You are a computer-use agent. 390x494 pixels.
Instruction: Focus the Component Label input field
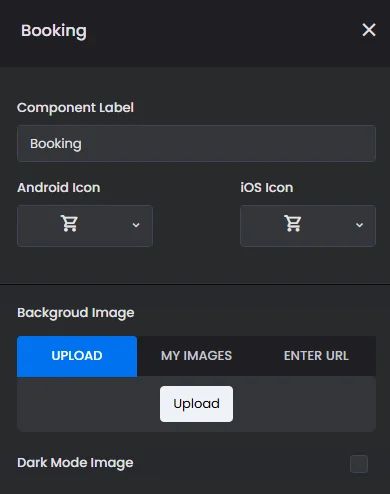coord(196,144)
